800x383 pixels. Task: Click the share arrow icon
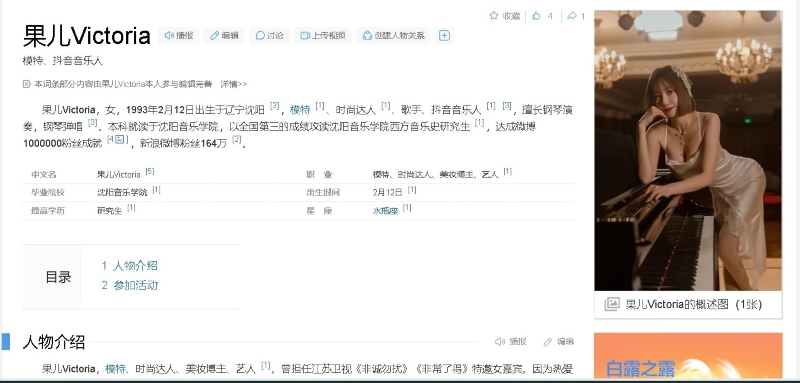(572, 16)
